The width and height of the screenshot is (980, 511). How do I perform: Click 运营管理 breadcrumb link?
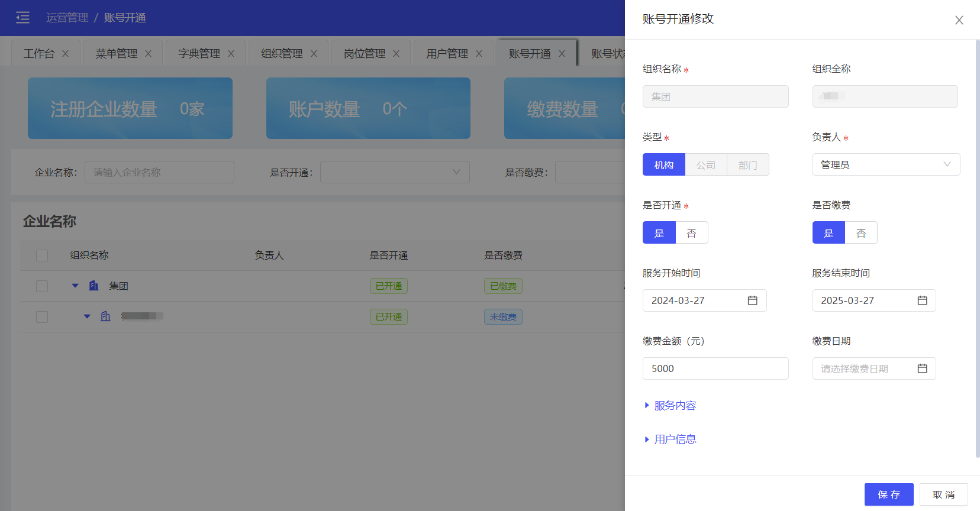point(67,18)
